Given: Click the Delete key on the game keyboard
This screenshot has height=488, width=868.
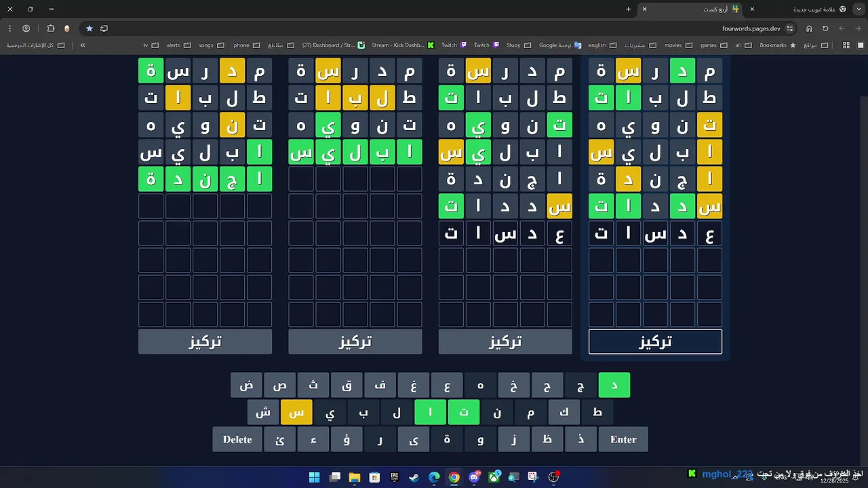Looking at the screenshot, I should tap(237, 439).
